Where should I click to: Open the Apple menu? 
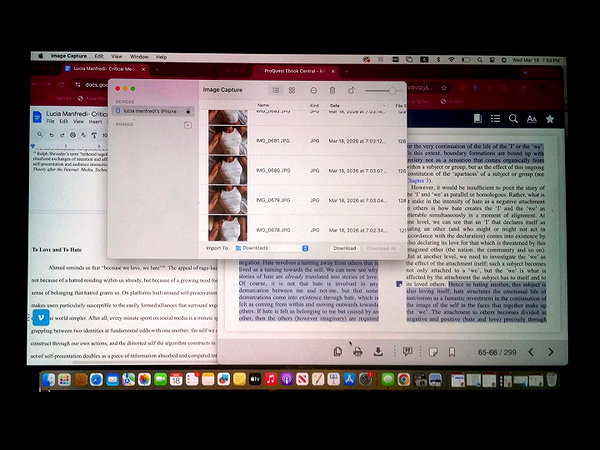click(41, 56)
